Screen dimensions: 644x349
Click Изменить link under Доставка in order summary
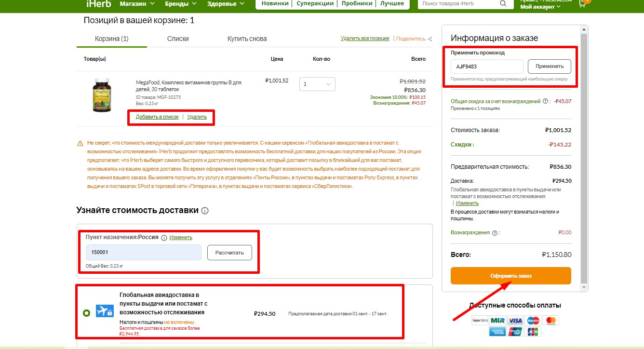click(467, 203)
